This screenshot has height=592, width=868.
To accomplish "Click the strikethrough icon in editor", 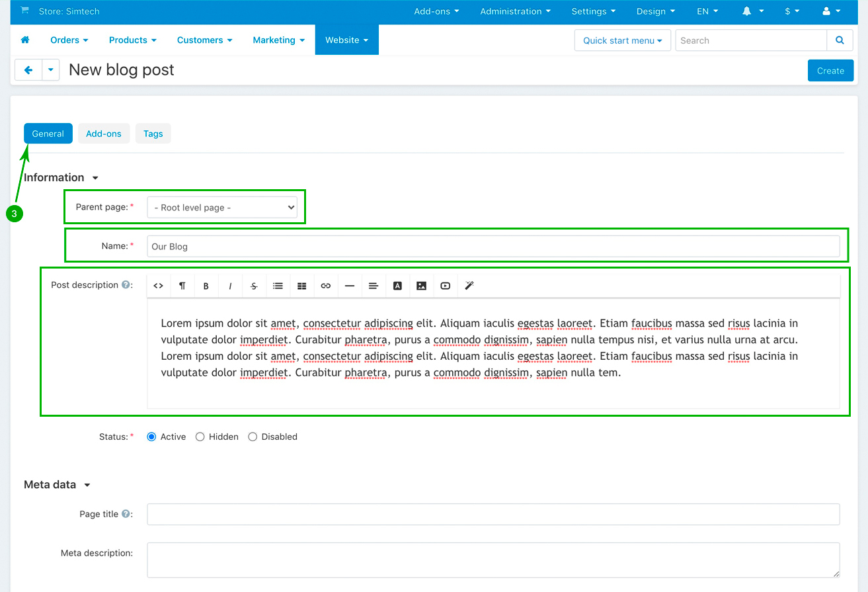I will 254,286.
